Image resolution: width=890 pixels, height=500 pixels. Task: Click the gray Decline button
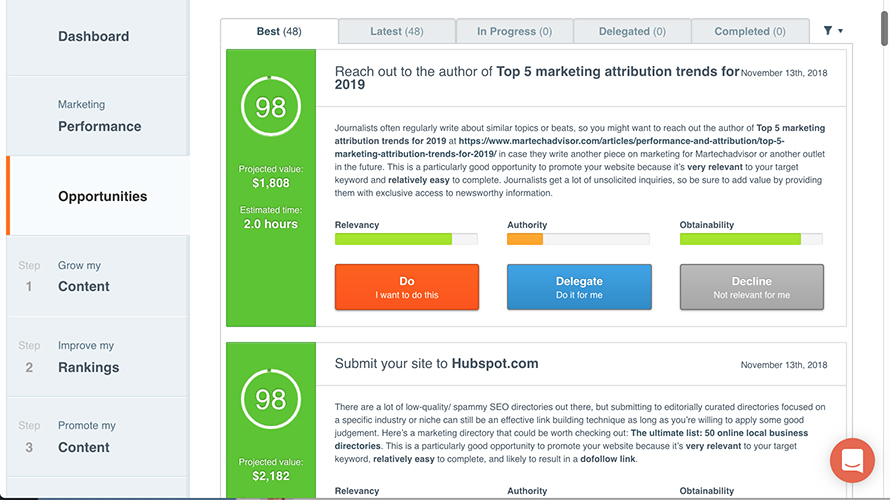click(751, 287)
